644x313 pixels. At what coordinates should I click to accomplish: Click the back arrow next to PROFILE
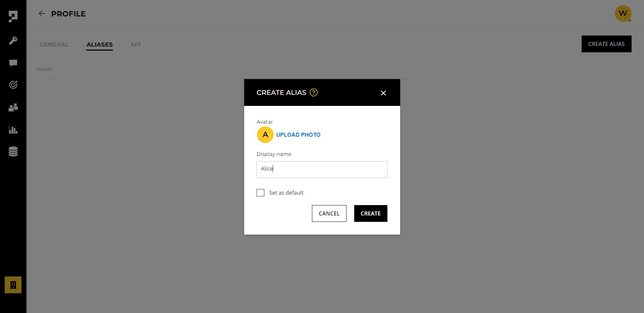click(42, 13)
